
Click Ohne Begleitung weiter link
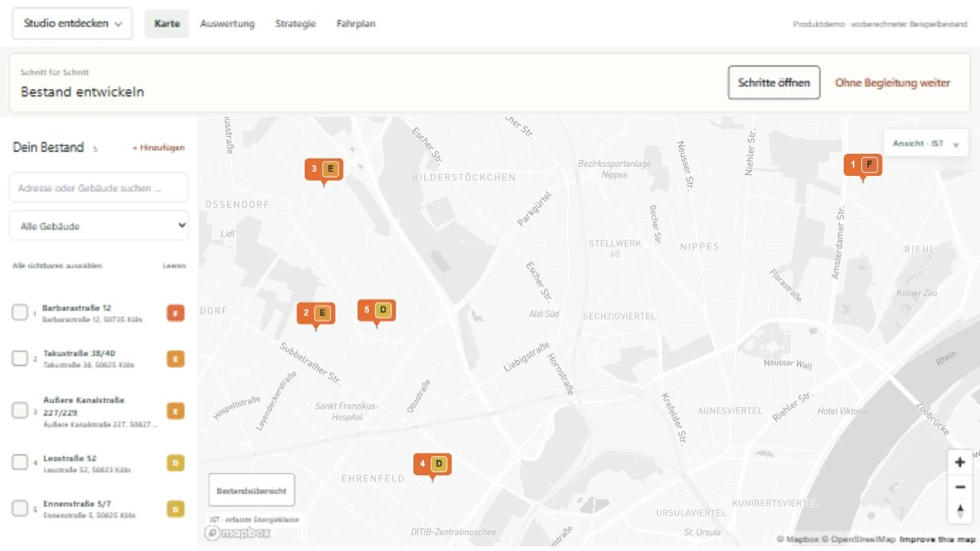pos(893,83)
